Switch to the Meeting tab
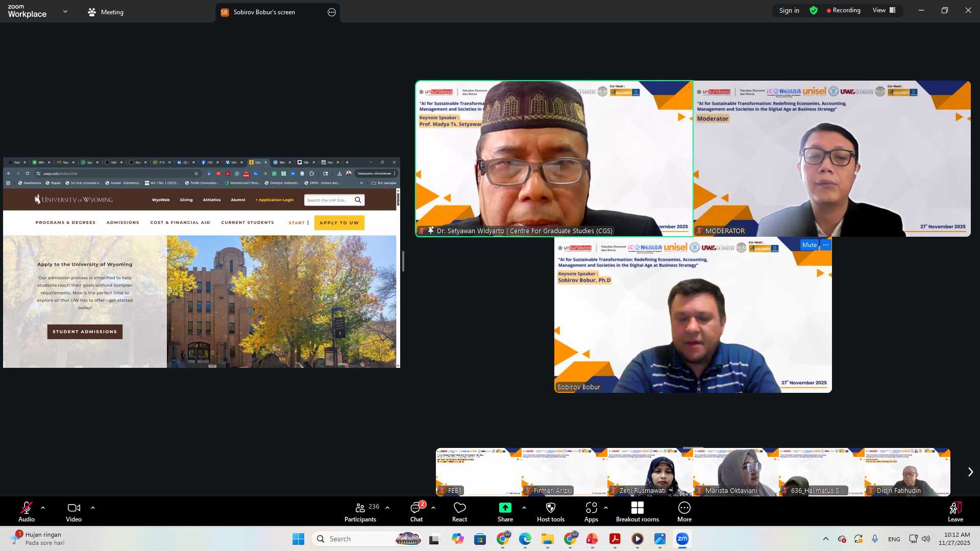The height and width of the screenshot is (551, 980). [106, 12]
